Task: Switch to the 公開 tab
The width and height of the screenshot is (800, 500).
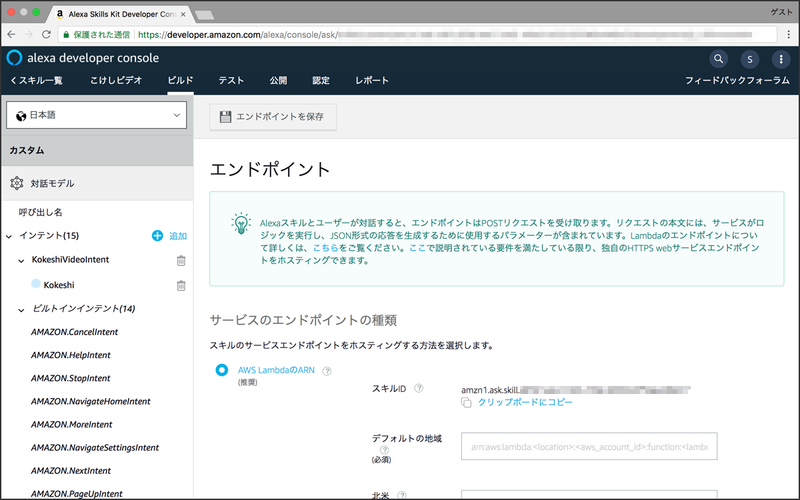Action: 278,81
